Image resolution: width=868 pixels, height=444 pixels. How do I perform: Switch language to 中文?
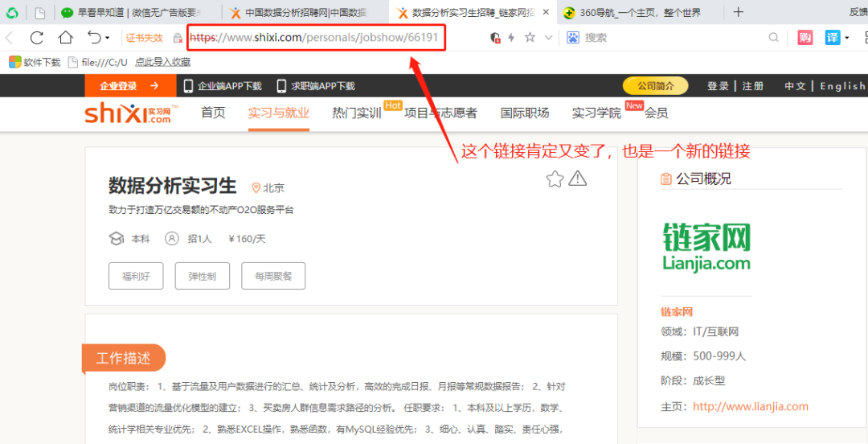click(x=796, y=86)
